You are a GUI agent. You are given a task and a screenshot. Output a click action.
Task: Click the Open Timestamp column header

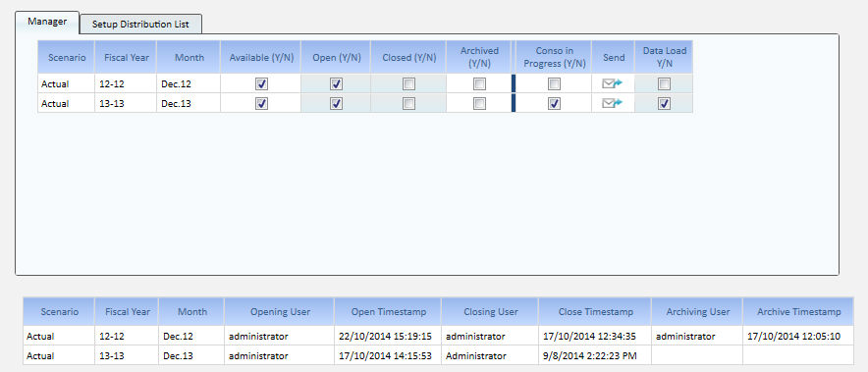[x=389, y=312]
